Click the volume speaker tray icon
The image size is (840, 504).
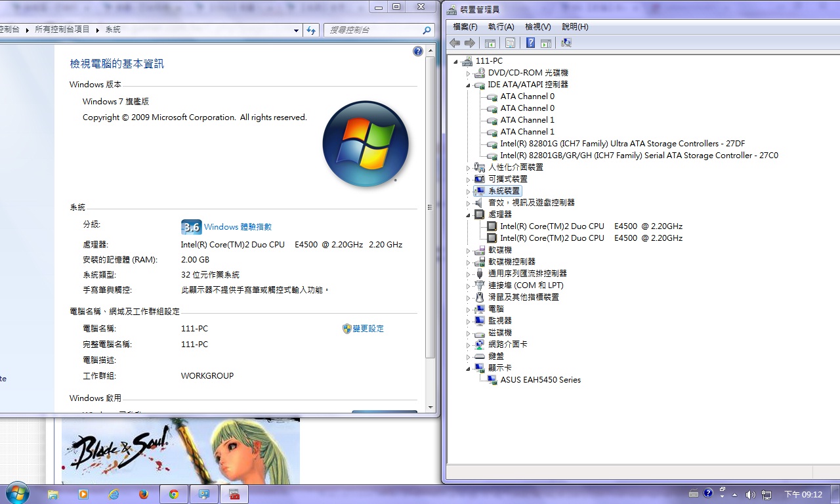[x=750, y=494]
